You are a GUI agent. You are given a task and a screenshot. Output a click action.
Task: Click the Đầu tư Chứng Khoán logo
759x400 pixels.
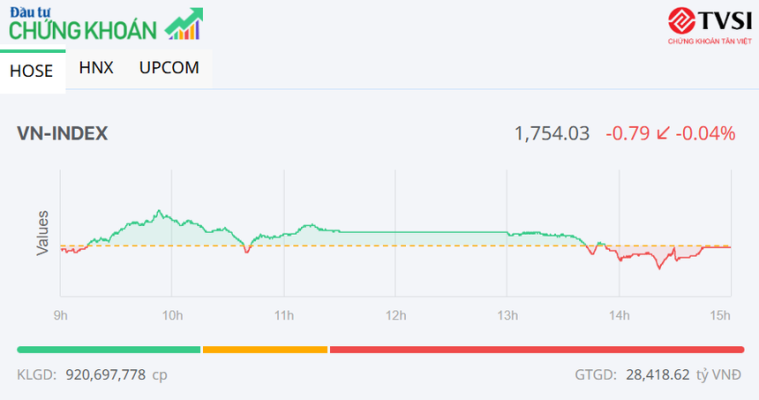pyautogui.click(x=84, y=23)
